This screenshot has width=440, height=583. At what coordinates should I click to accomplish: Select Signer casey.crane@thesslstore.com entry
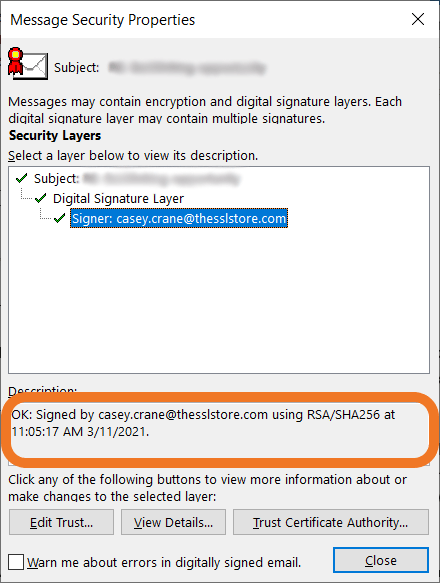click(179, 218)
